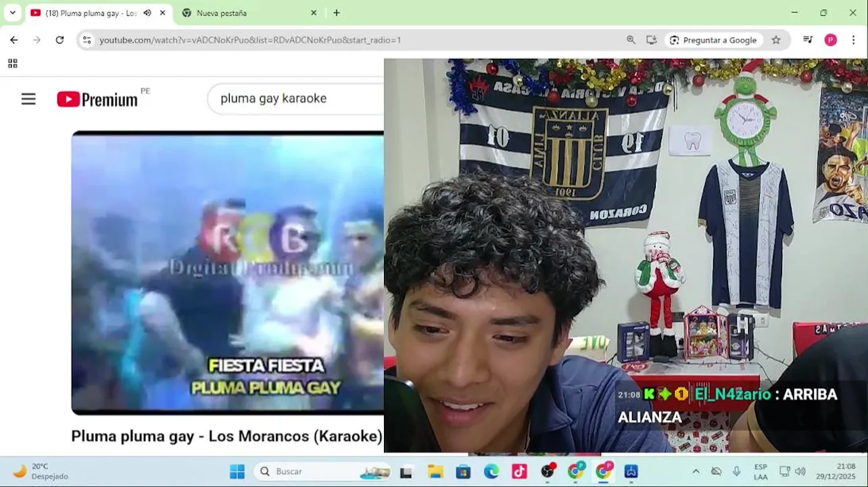Open the apps grid icon in bookmarks bar
This screenshot has height=487, width=868.
pyautogui.click(x=12, y=64)
